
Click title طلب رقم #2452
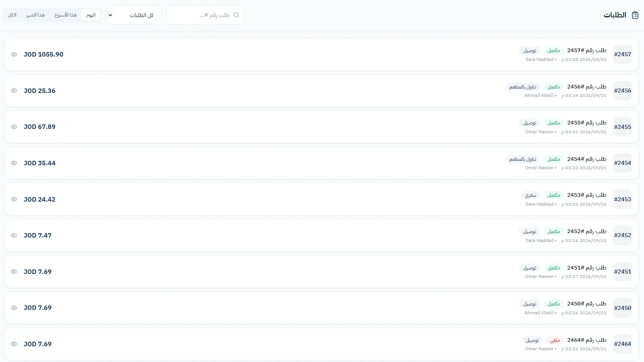coord(587,232)
